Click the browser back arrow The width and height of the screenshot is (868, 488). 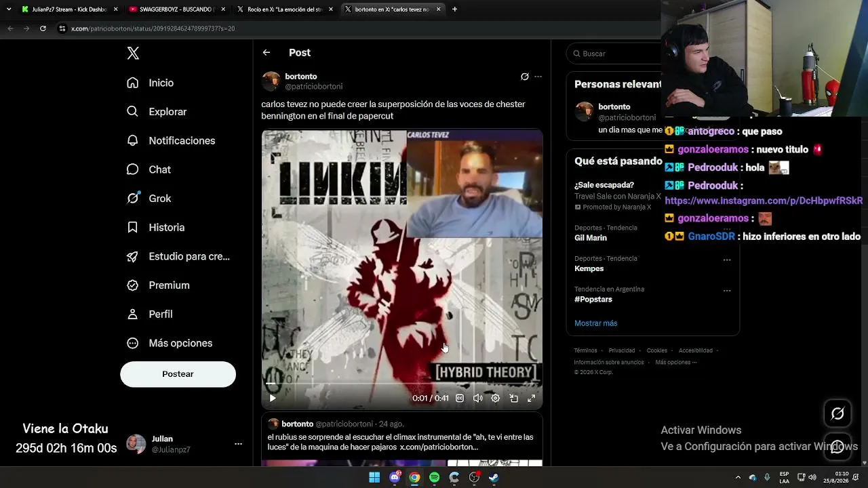[x=10, y=28]
